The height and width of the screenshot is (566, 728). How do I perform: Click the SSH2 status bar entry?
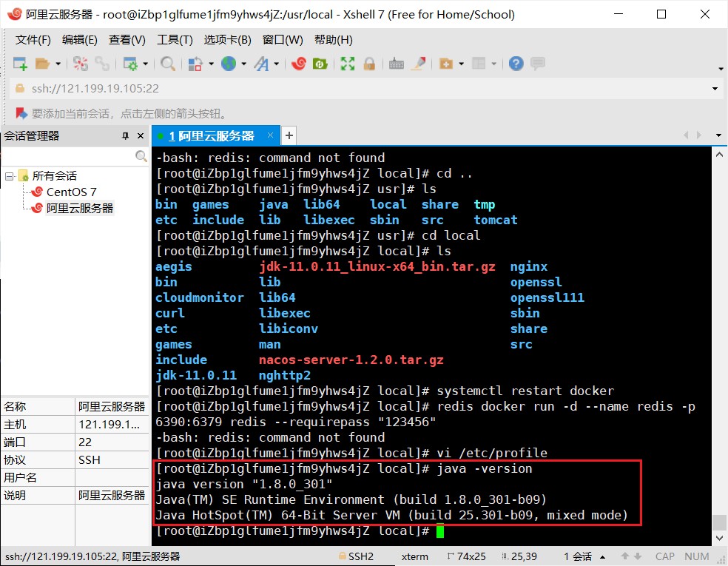(x=356, y=556)
